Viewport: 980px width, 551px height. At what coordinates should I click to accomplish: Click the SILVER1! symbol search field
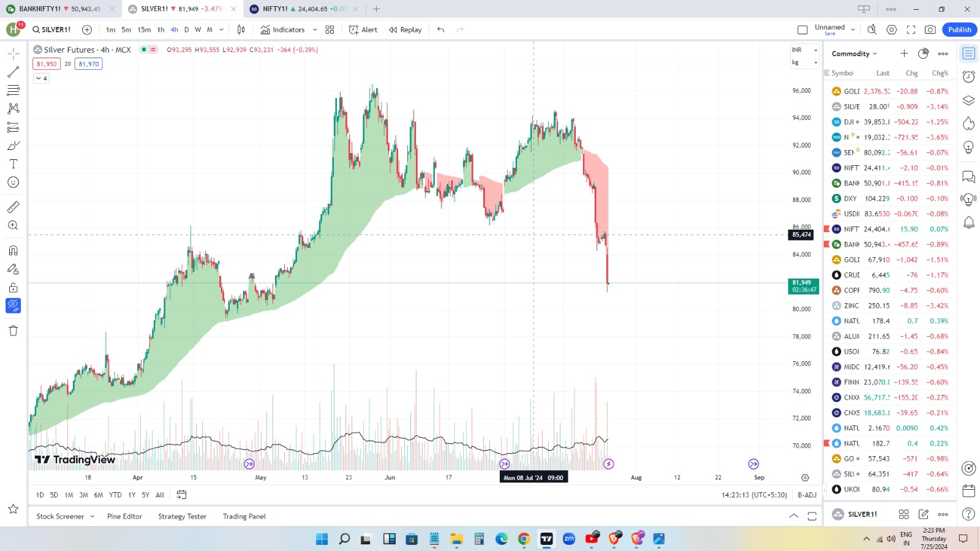(52, 29)
